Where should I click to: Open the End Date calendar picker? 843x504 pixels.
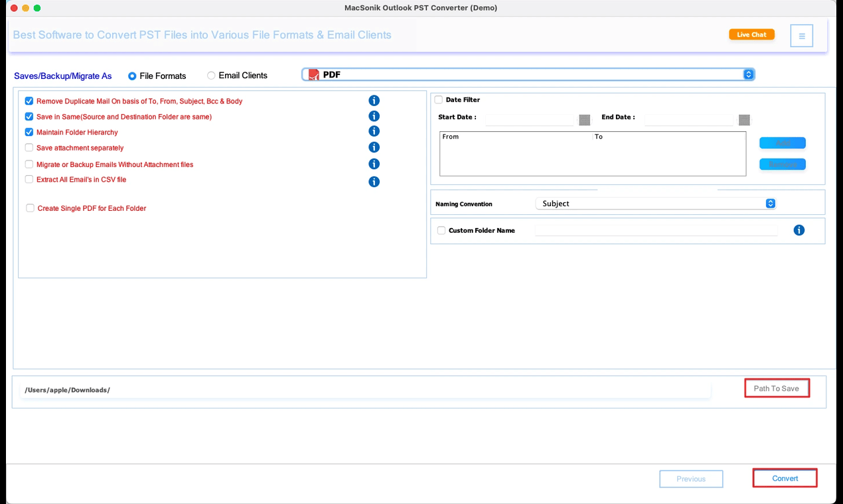[743, 120]
